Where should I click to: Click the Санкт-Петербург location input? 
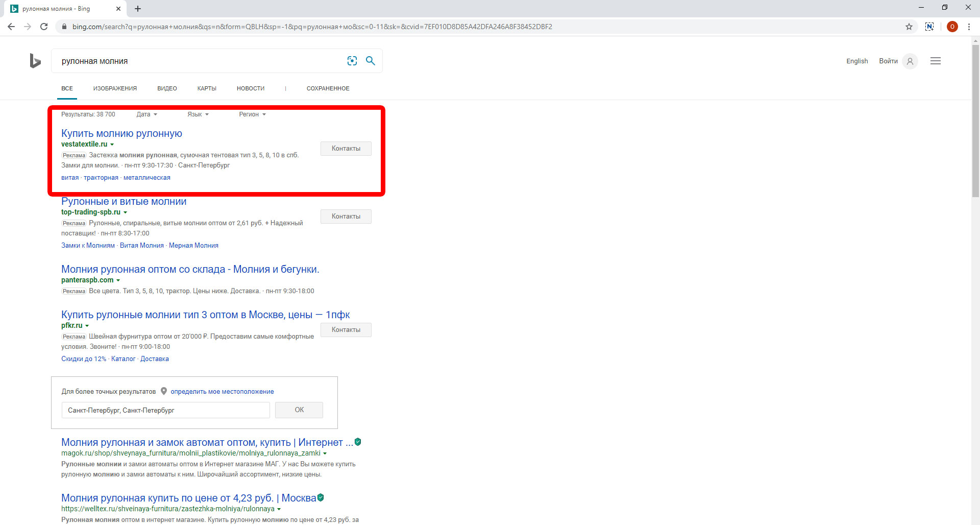166,410
